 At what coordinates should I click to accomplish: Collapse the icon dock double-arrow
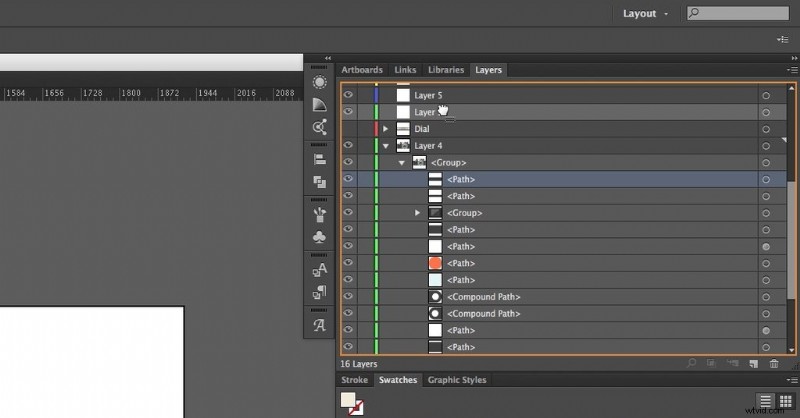click(x=328, y=58)
